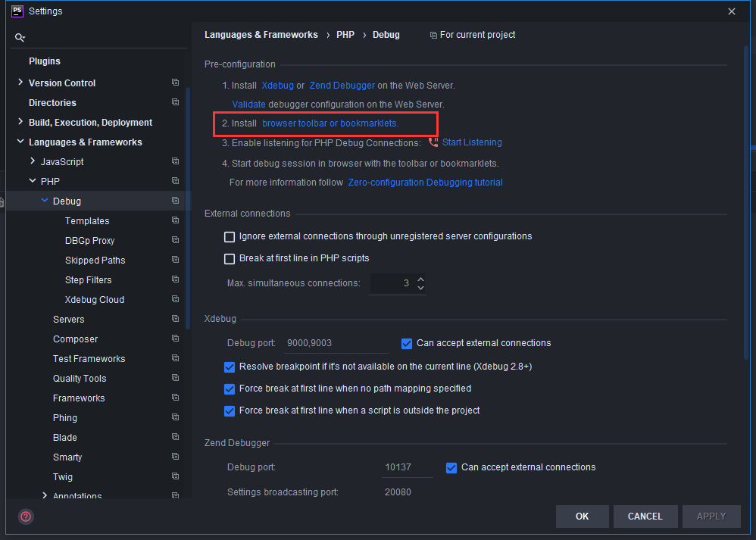This screenshot has width=756, height=540.
Task: Click the project-level icon beside Quality Tools
Action: click(x=176, y=378)
